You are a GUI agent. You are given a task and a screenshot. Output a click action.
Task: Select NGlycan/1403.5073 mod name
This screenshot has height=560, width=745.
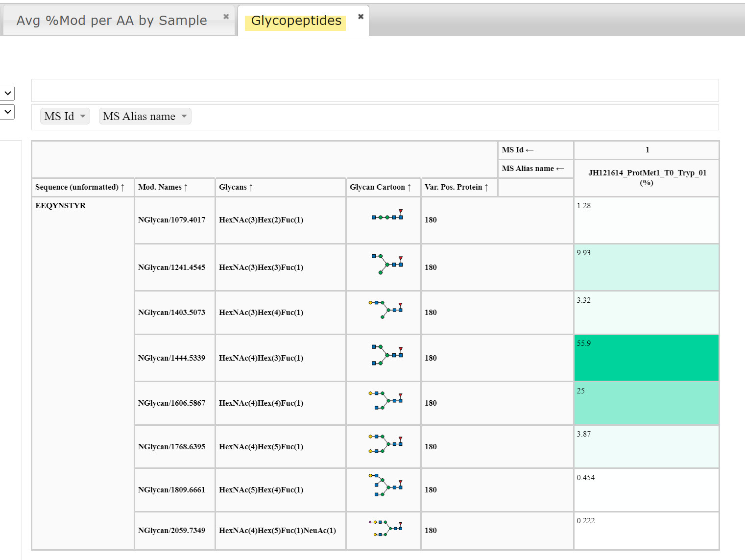tap(171, 313)
